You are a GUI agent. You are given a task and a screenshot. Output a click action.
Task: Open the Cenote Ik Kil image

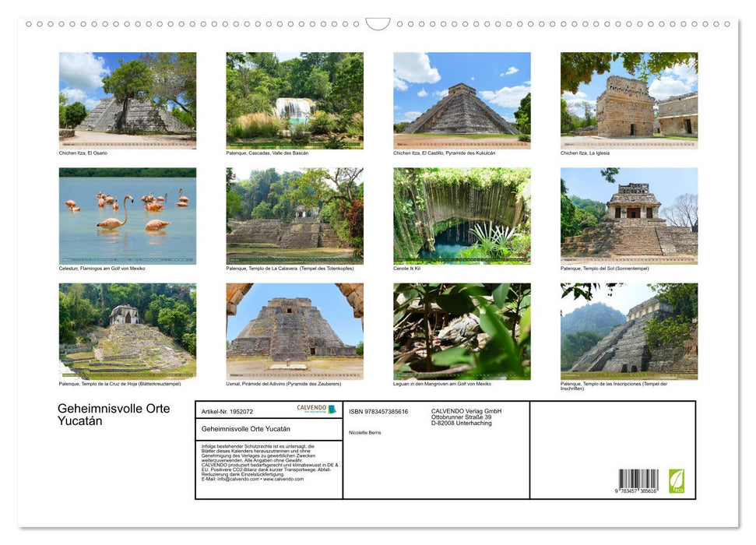461,216
